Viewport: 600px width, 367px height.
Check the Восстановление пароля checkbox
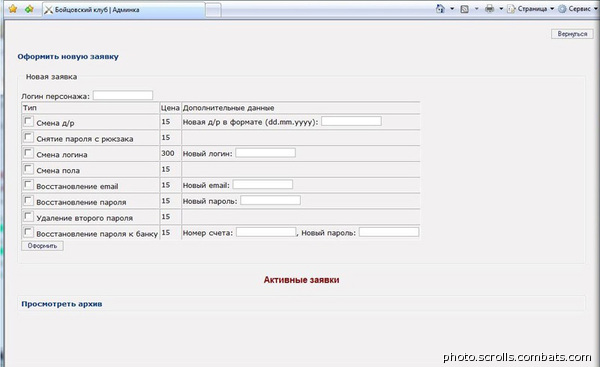pos(28,201)
